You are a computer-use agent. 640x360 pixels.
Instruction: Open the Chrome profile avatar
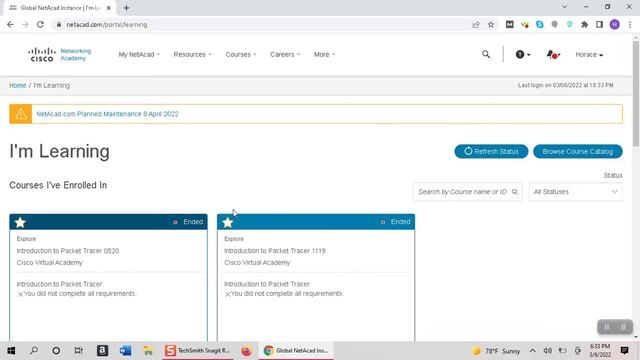(x=615, y=24)
